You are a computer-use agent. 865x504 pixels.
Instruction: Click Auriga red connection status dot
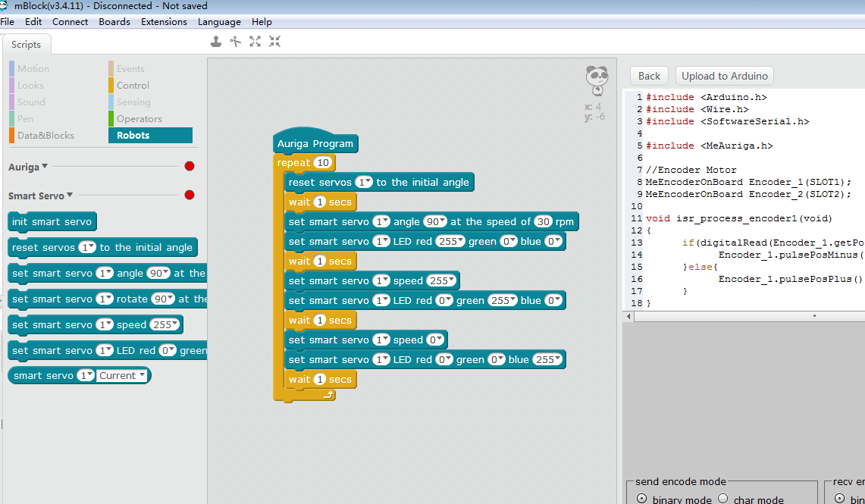pos(190,166)
